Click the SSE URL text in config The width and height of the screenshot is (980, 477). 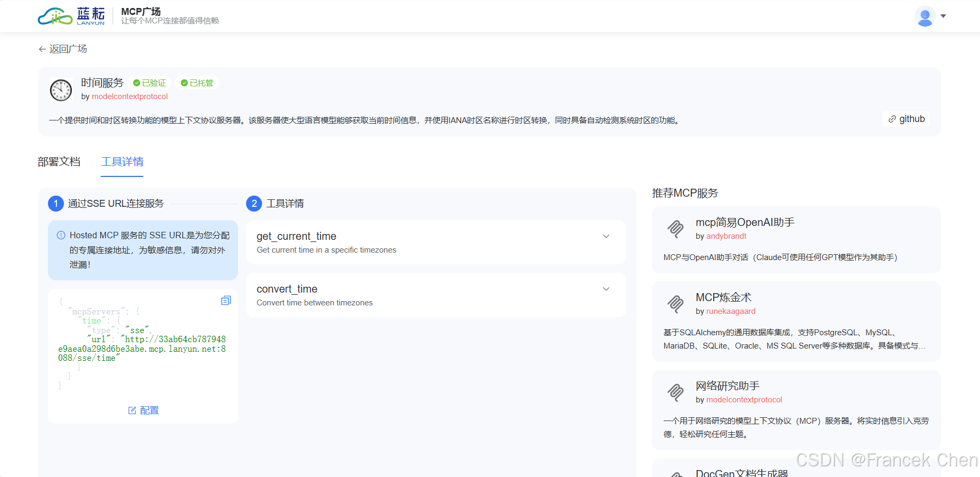142,349
